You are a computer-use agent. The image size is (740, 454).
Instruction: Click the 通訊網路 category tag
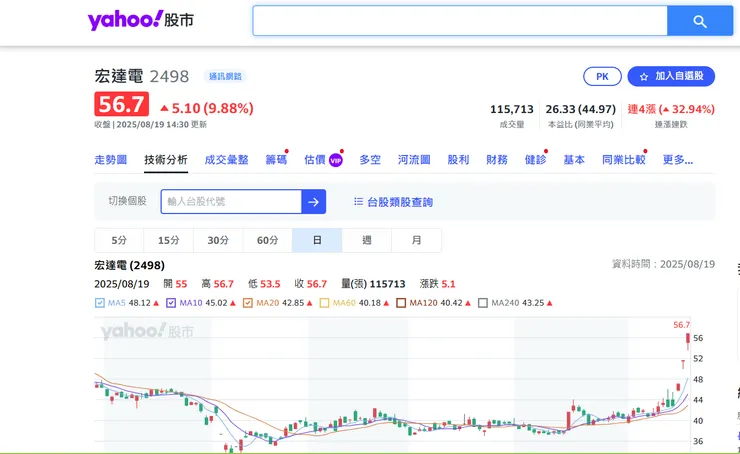[225, 76]
